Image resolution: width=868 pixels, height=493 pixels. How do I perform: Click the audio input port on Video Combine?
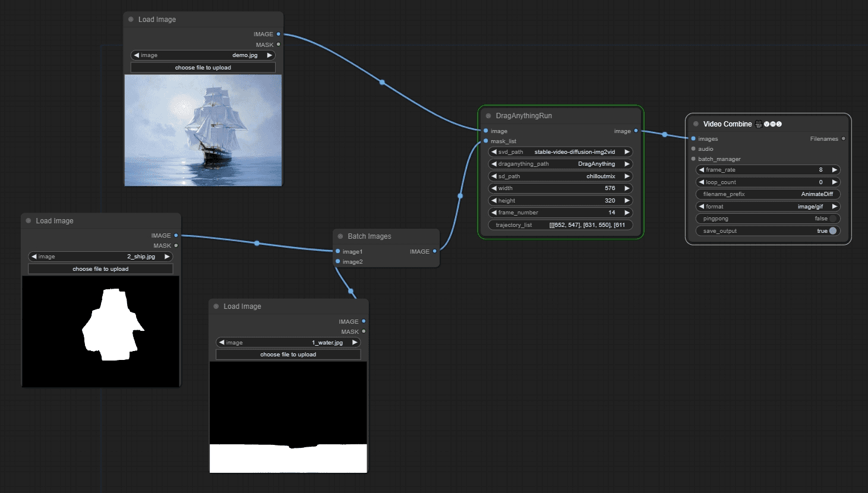pyautogui.click(x=693, y=149)
